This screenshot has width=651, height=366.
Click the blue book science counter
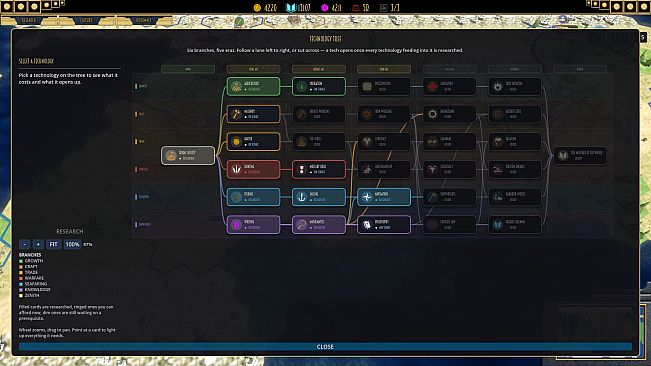[x=298, y=7]
